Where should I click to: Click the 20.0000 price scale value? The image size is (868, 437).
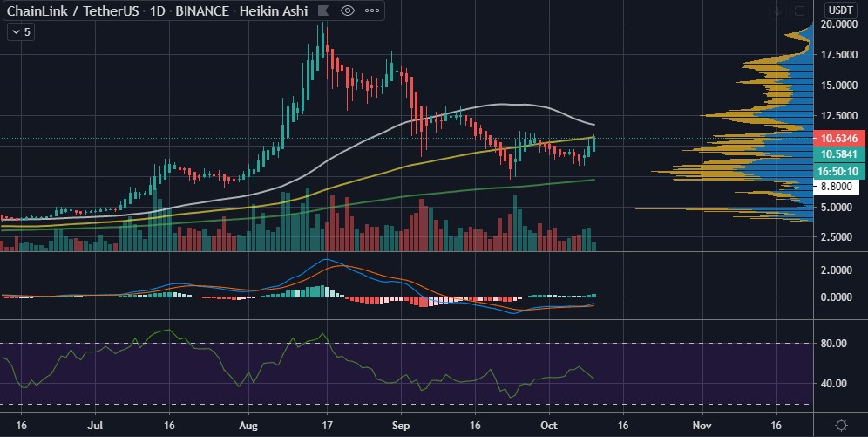pos(839,24)
